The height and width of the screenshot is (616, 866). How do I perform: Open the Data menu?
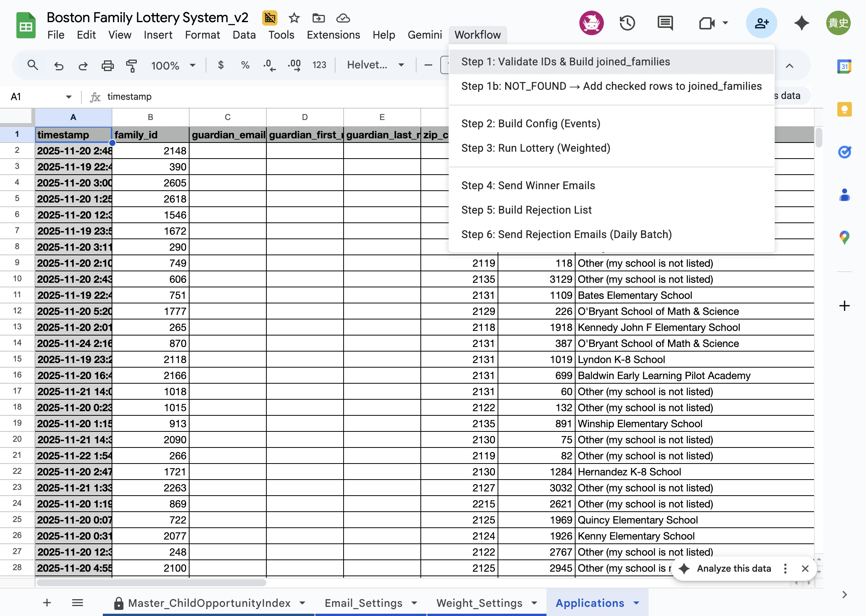pos(244,35)
